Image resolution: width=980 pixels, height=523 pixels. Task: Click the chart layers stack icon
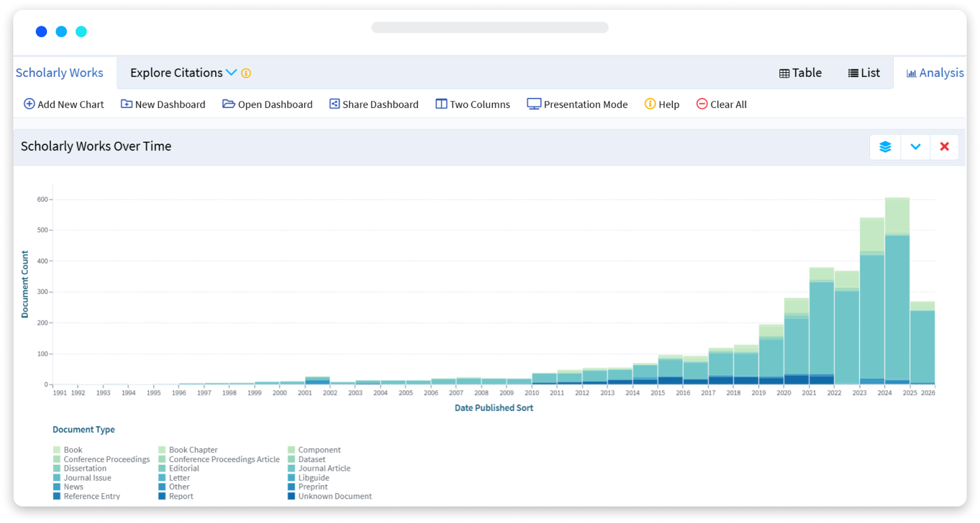(x=885, y=147)
